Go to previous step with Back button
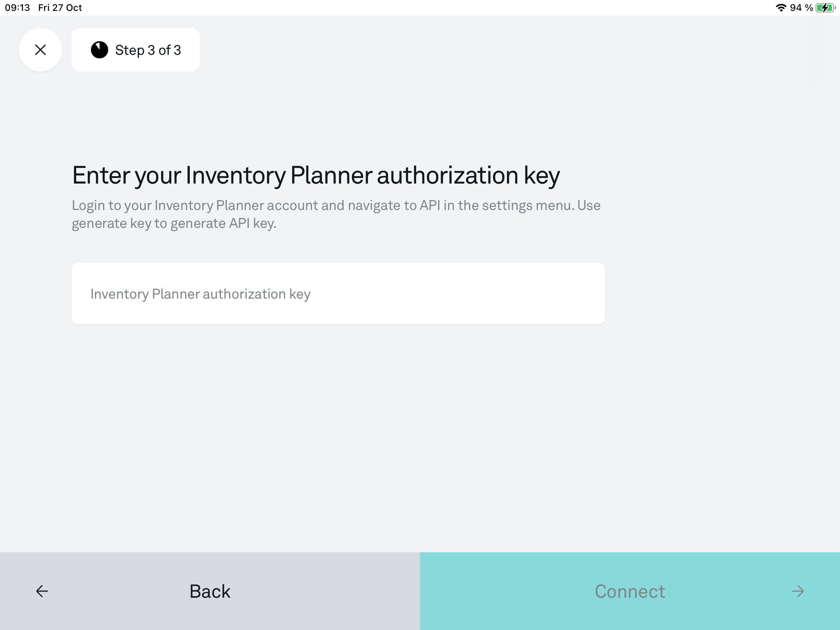This screenshot has width=840, height=630. 210,591
